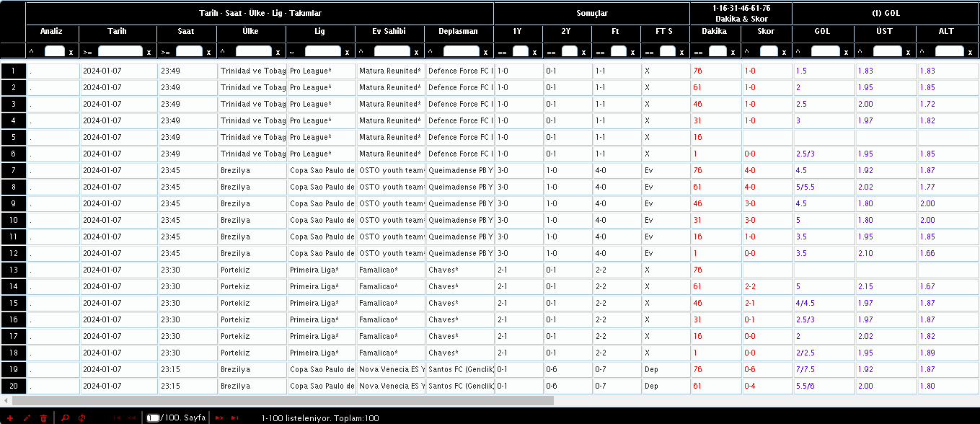
Task: Clear the Tarih filter with its x
Action: click(149, 52)
